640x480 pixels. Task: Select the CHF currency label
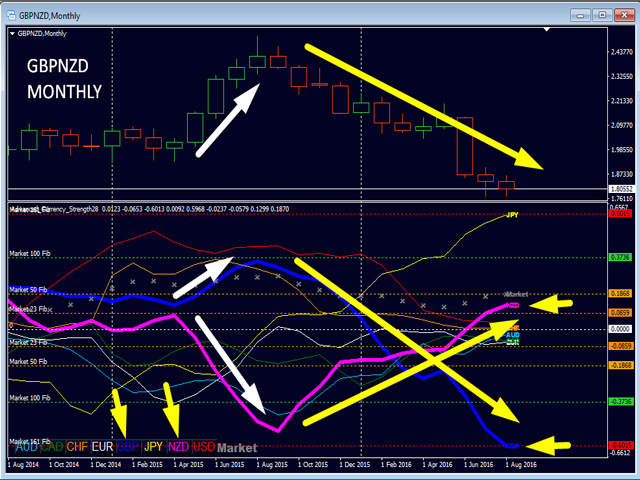[x=77, y=447]
